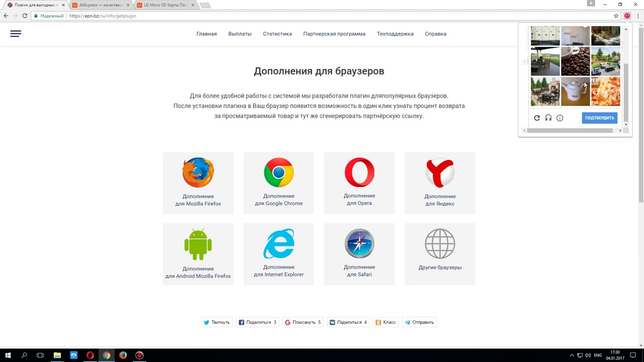The height and width of the screenshot is (362, 644).
Task: Reload the current page
Action: point(25,16)
